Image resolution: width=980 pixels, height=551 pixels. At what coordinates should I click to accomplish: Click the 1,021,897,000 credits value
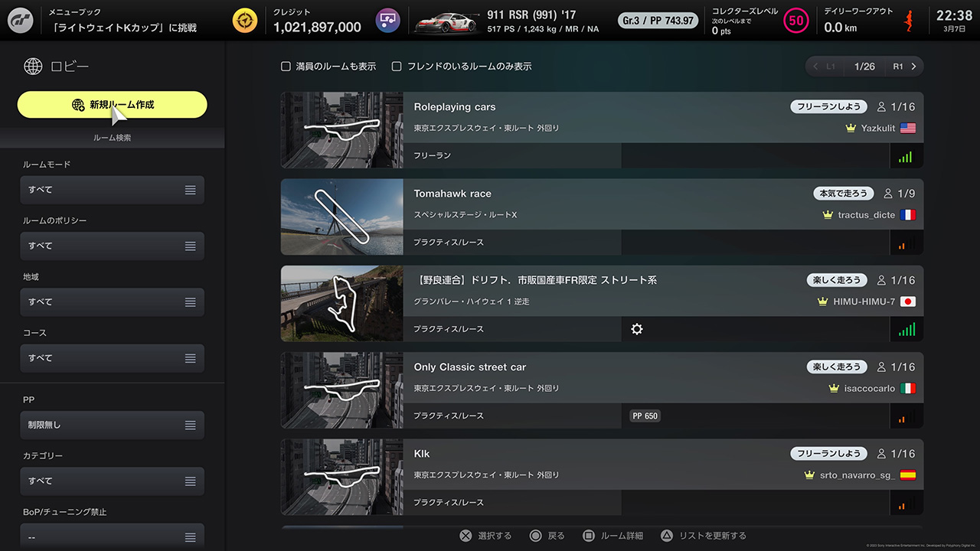[317, 28]
